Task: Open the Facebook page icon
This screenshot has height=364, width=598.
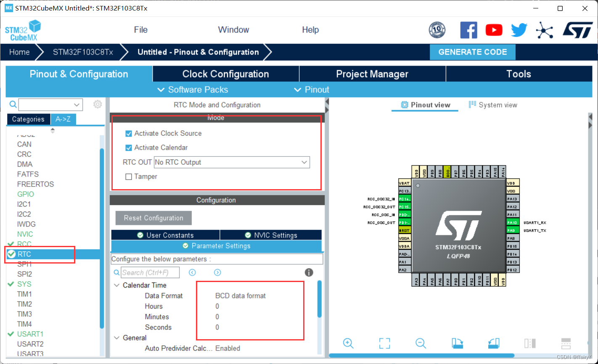Action: coord(469,30)
